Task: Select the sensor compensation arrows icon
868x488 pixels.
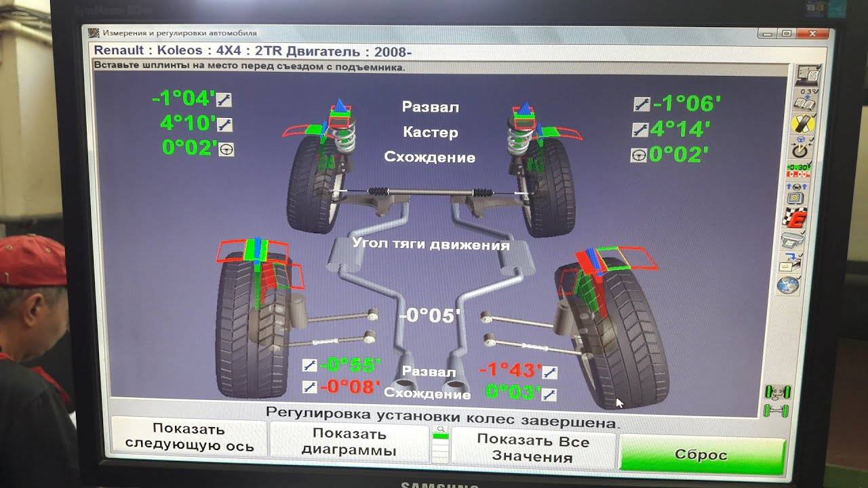Action: coord(796,193)
